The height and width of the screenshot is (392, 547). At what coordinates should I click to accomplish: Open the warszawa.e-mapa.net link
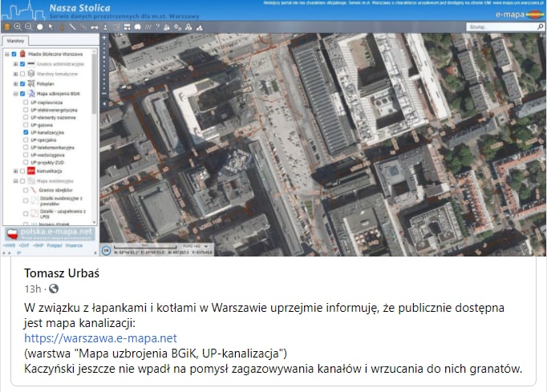coord(100,338)
